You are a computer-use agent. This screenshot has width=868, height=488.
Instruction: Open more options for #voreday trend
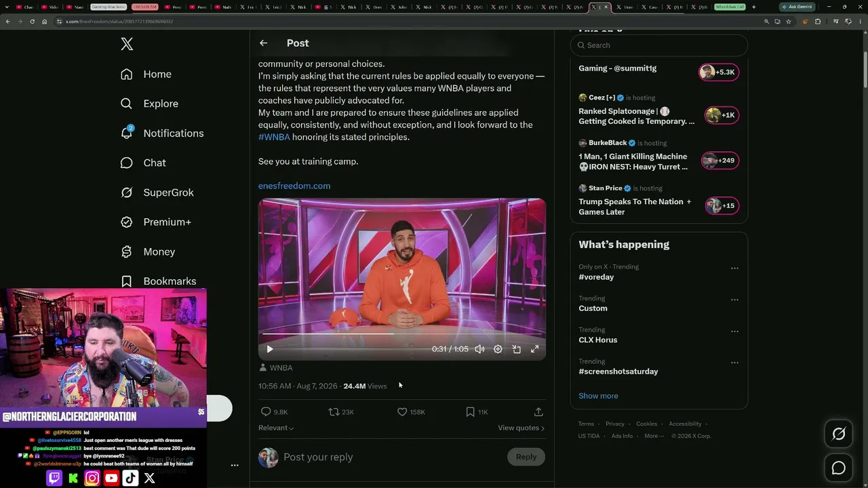pyautogui.click(x=734, y=268)
